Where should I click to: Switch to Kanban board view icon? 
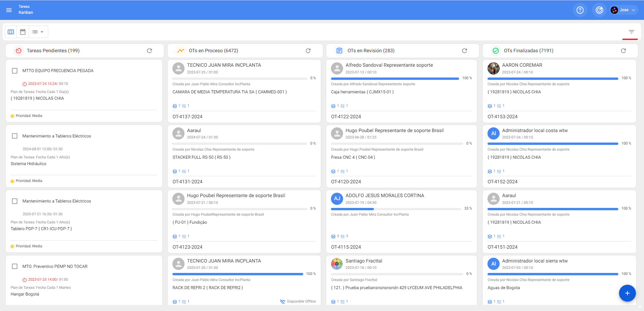click(x=11, y=32)
